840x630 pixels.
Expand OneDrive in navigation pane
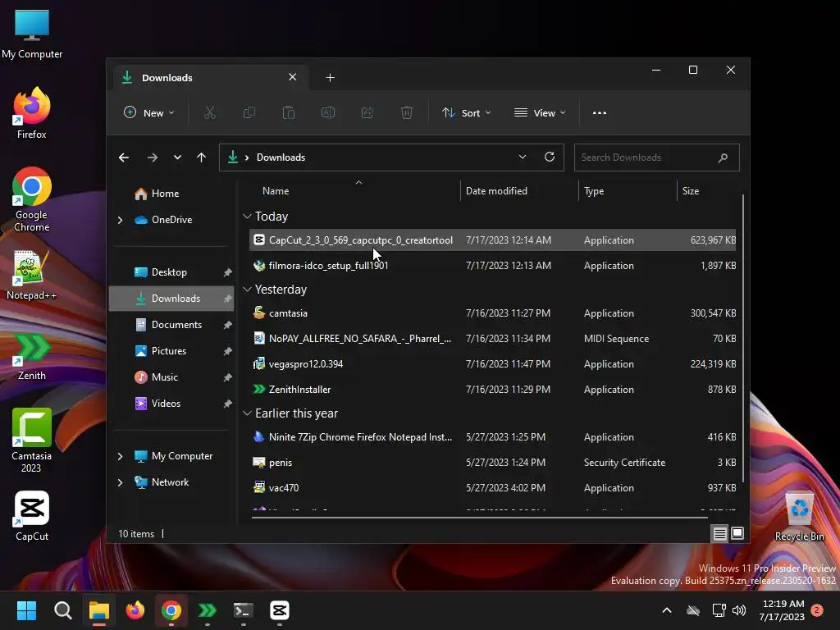pyautogui.click(x=120, y=220)
